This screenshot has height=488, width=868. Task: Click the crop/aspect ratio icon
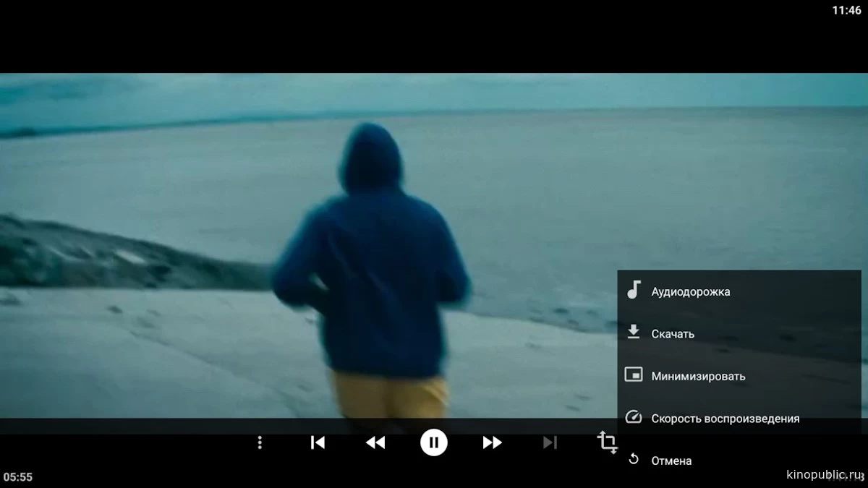(x=608, y=442)
